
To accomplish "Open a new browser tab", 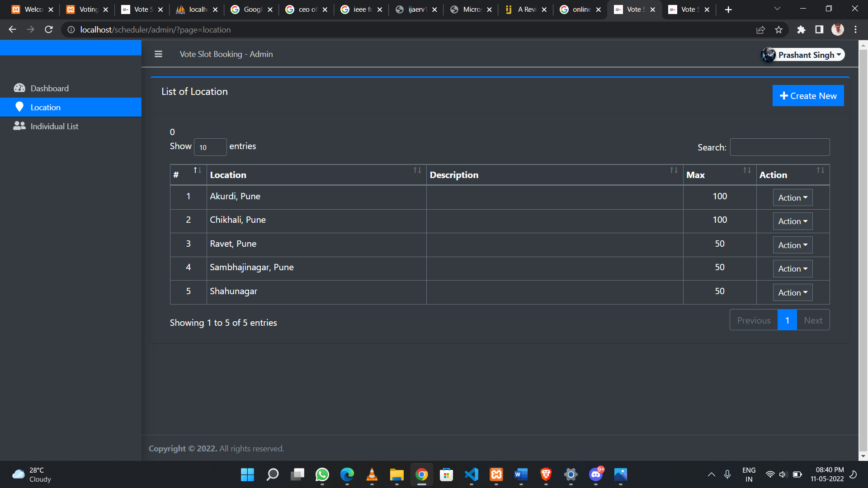I will coord(728,9).
